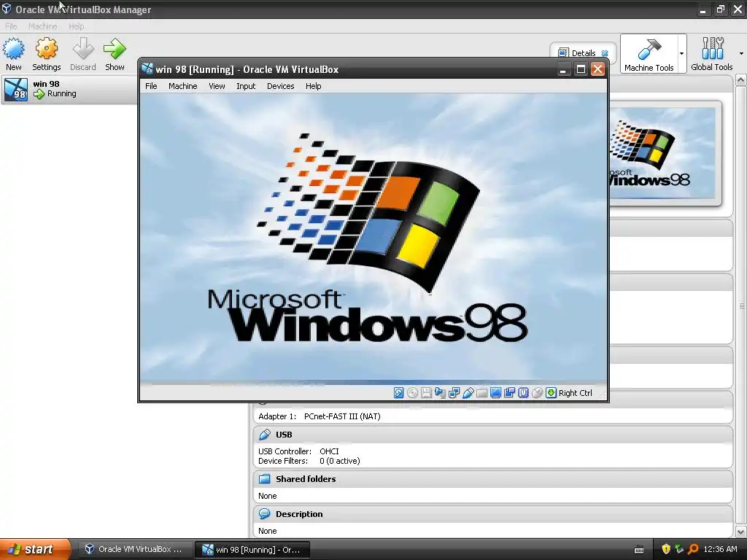The image size is (747, 560).
Task: Open Help menu in VirtualBox Manager
Action: point(76,26)
